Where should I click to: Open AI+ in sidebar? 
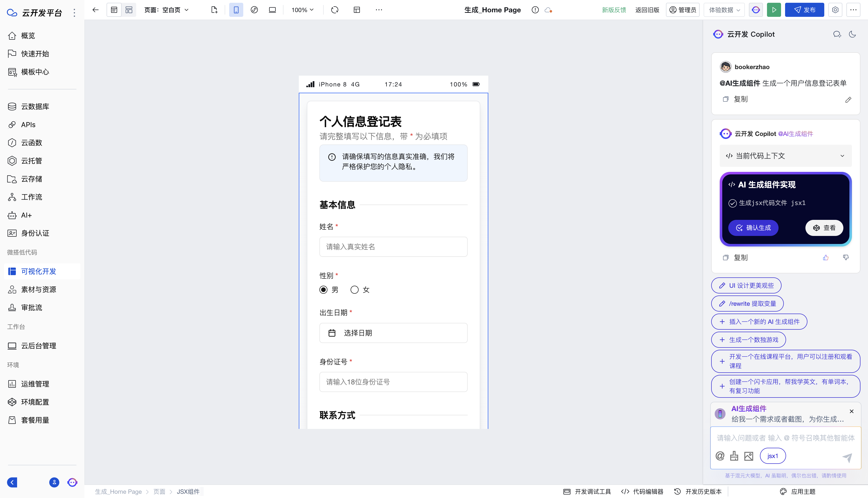tap(42, 215)
